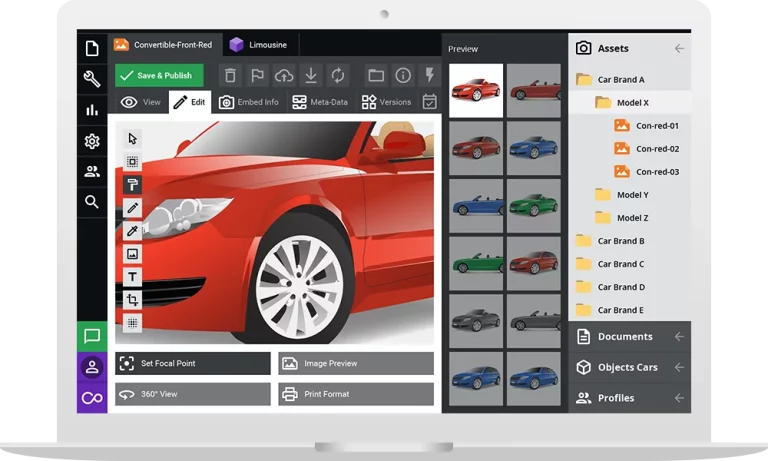Open the wrench tools icon in the sidebar
Viewport: 768px width, 461px height.
[92, 79]
